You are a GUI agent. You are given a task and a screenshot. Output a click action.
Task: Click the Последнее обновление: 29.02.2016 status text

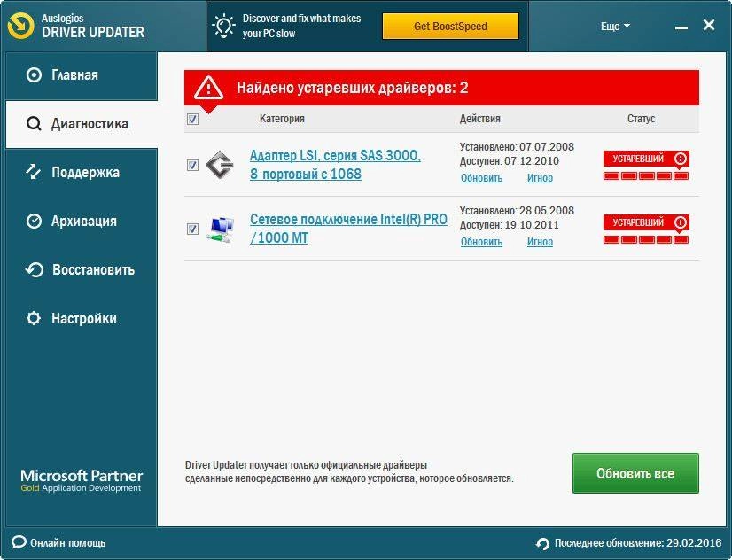click(x=638, y=543)
